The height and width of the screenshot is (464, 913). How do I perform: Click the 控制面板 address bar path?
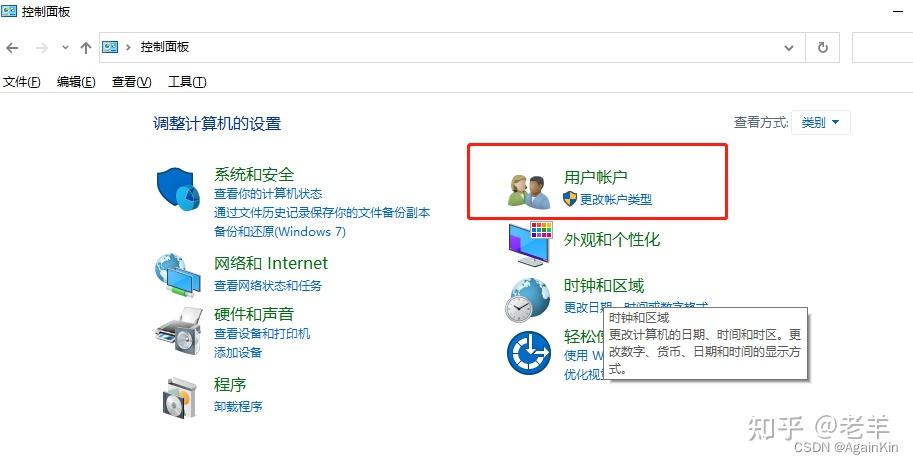pos(165,47)
